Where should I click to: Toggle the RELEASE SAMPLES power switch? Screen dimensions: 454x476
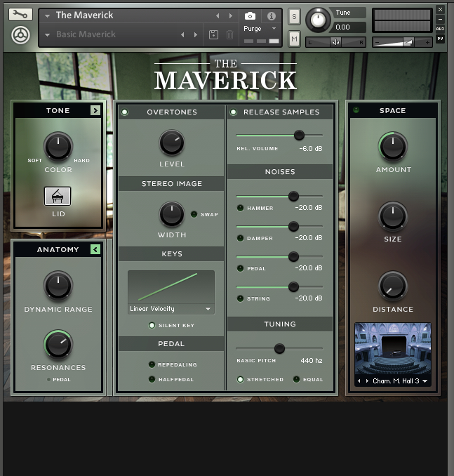click(233, 112)
